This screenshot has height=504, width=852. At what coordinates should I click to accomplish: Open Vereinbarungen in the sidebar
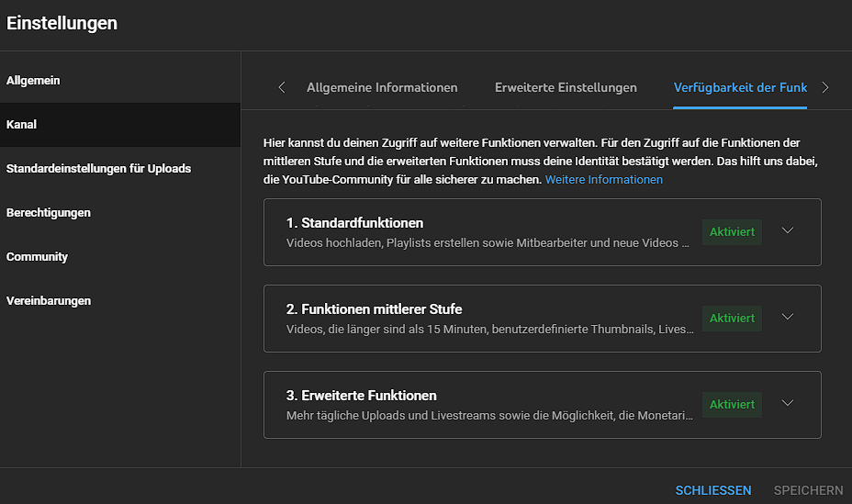tap(49, 301)
